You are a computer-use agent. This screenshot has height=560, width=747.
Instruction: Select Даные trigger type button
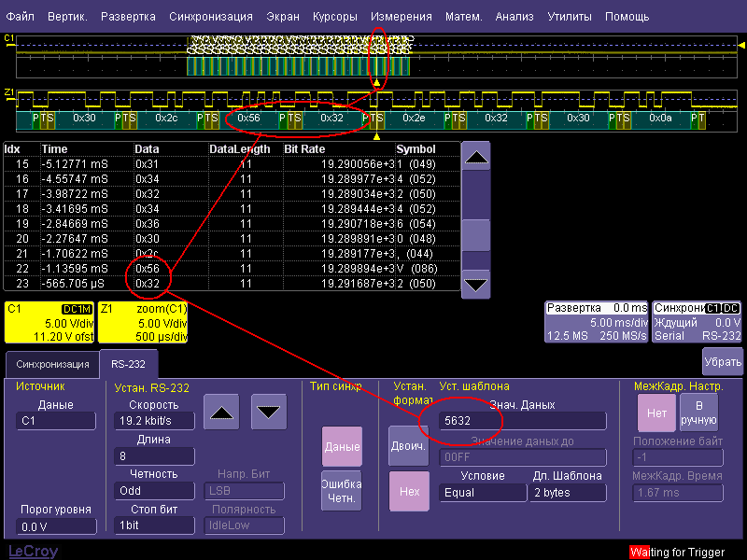[342, 447]
